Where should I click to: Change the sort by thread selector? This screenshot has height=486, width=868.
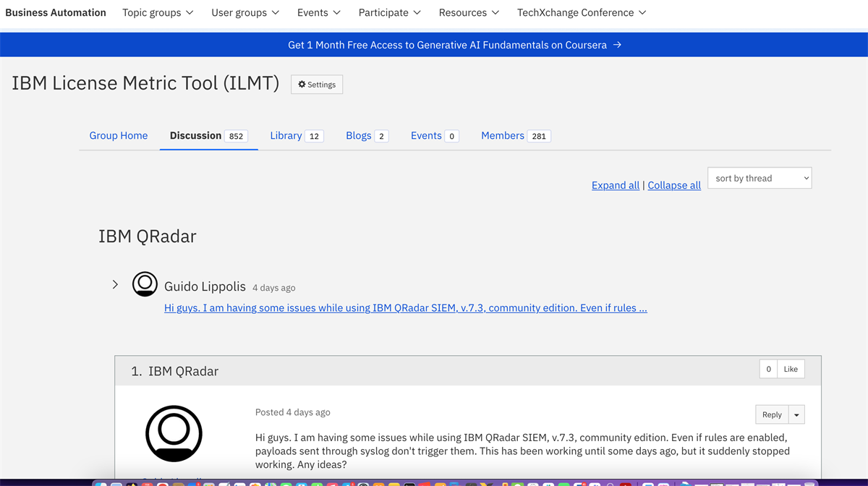pyautogui.click(x=759, y=178)
